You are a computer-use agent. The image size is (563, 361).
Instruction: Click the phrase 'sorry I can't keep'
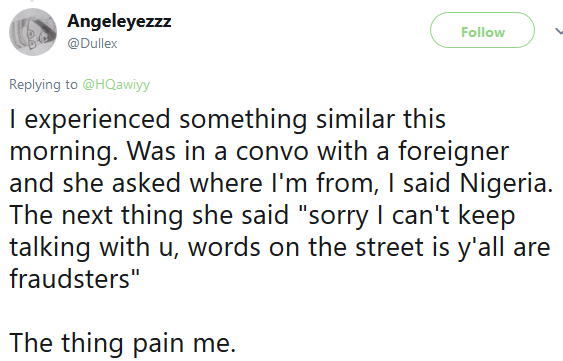(412, 216)
